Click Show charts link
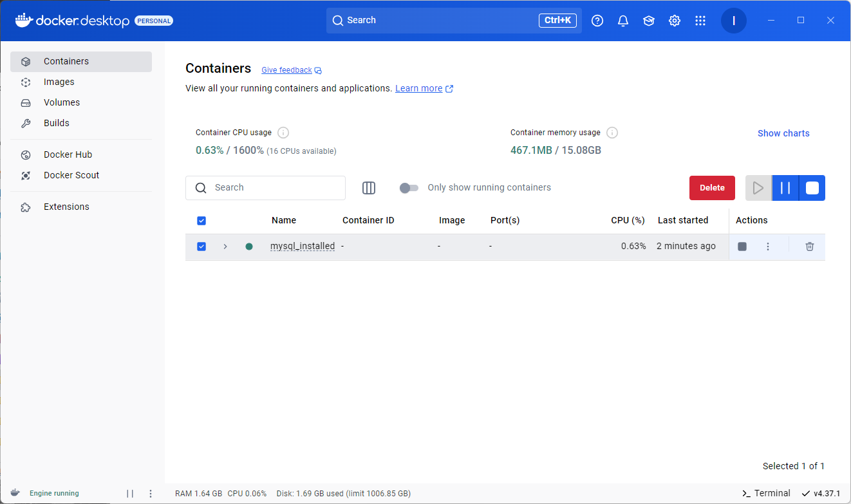Image resolution: width=851 pixels, height=504 pixels. click(783, 133)
